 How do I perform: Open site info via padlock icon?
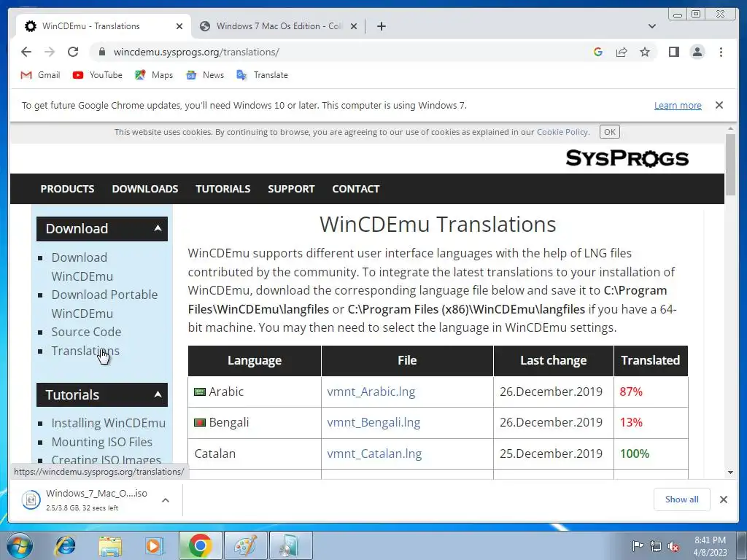pos(101,52)
